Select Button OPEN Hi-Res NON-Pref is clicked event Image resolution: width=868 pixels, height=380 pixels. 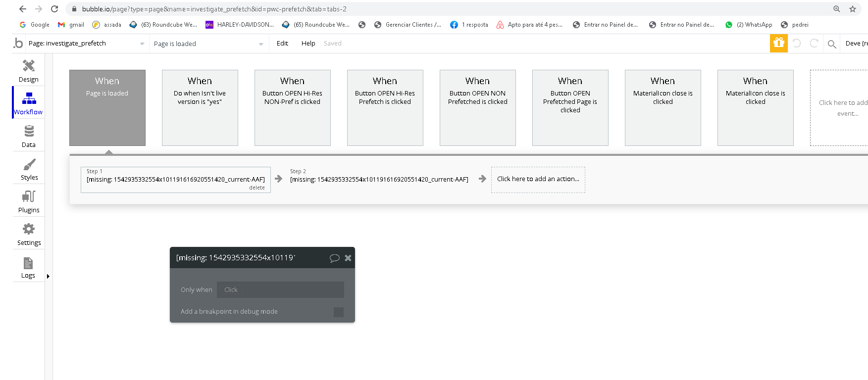coord(293,108)
